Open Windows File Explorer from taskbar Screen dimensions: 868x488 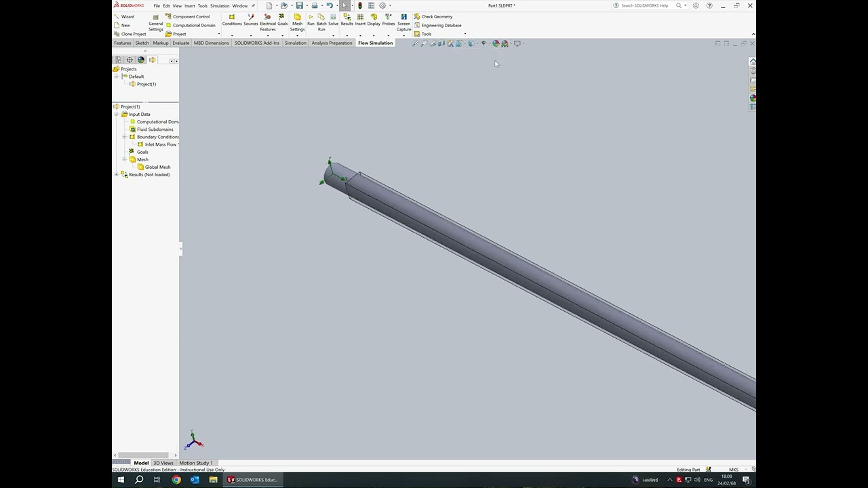(213, 480)
